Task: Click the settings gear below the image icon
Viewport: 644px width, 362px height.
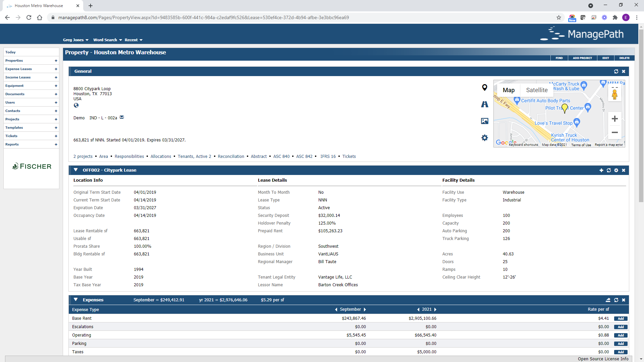Action: coord(484,138)
